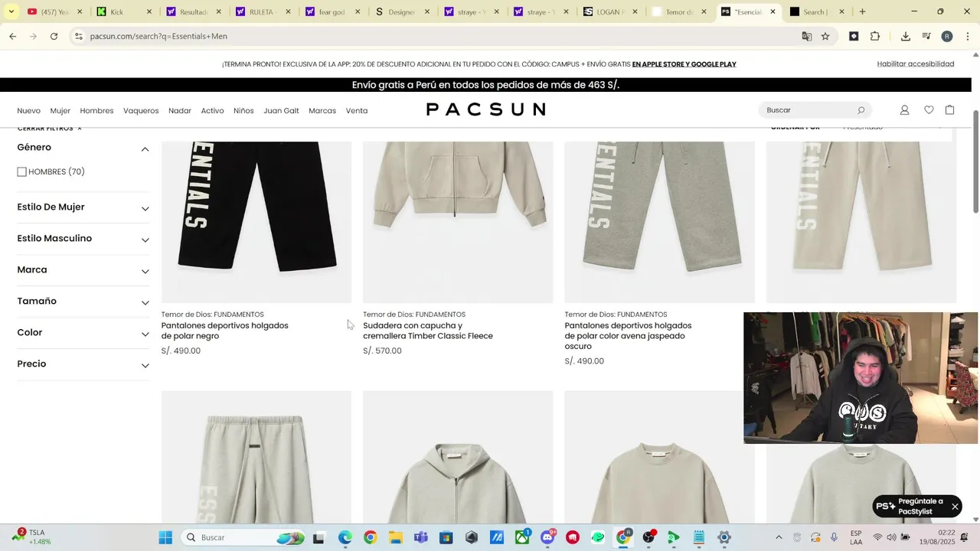Check the HOMBRES (70) gender filter
The image size is (980, 551).
coord(21,172)
